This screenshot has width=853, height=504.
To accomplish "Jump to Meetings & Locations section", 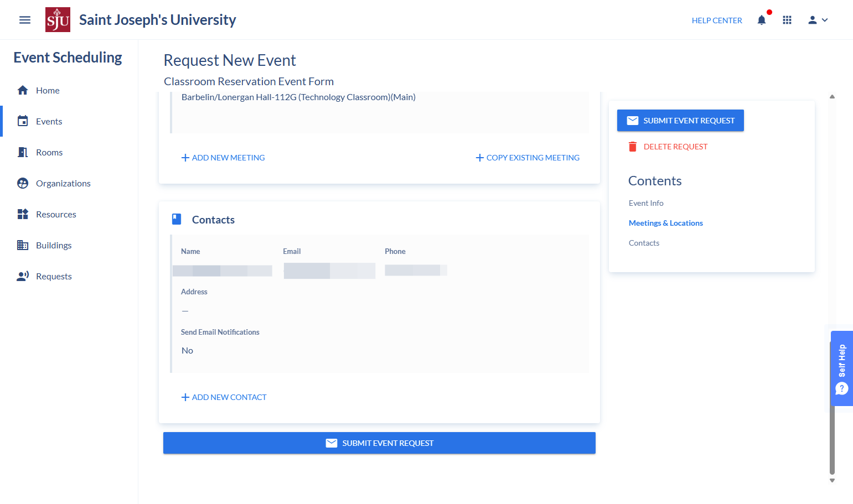I will 666,223.
